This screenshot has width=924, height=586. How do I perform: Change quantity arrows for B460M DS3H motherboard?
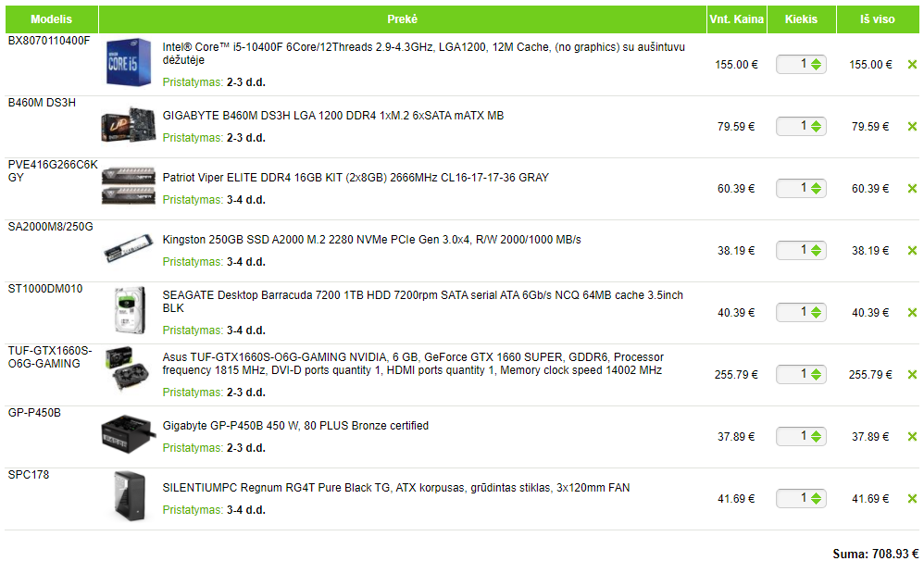(816, 126)
